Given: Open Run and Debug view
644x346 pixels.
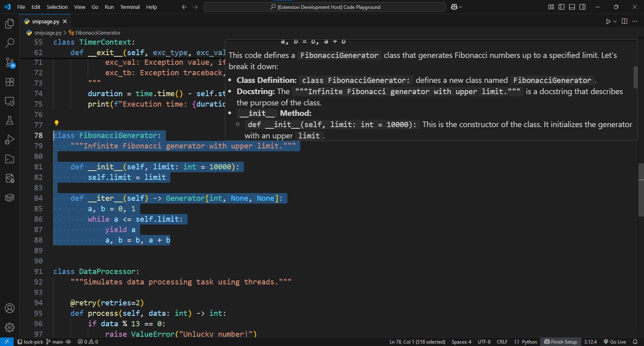Looking at the screenshot, I should click(x=10, y=140).
